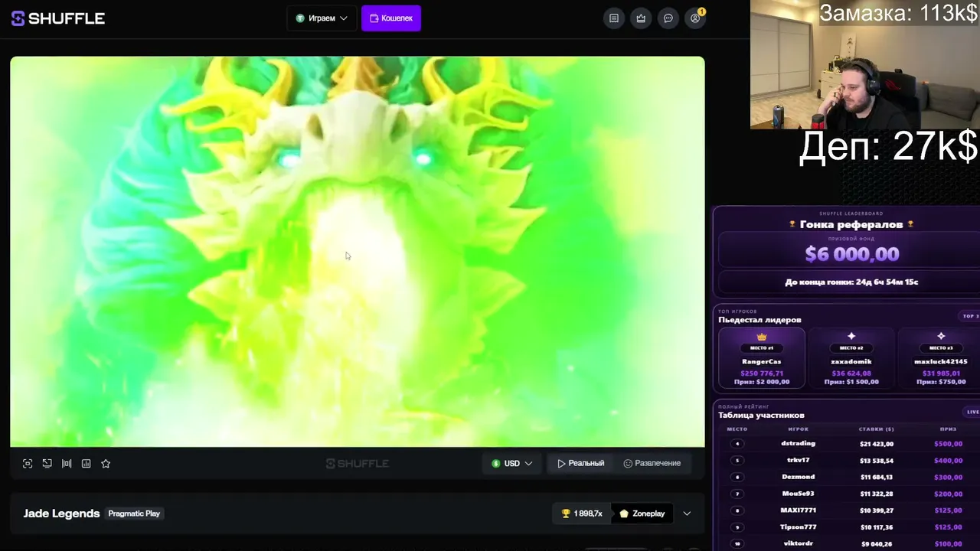Click the Pragmatic Play provider tag

[134, 514]
